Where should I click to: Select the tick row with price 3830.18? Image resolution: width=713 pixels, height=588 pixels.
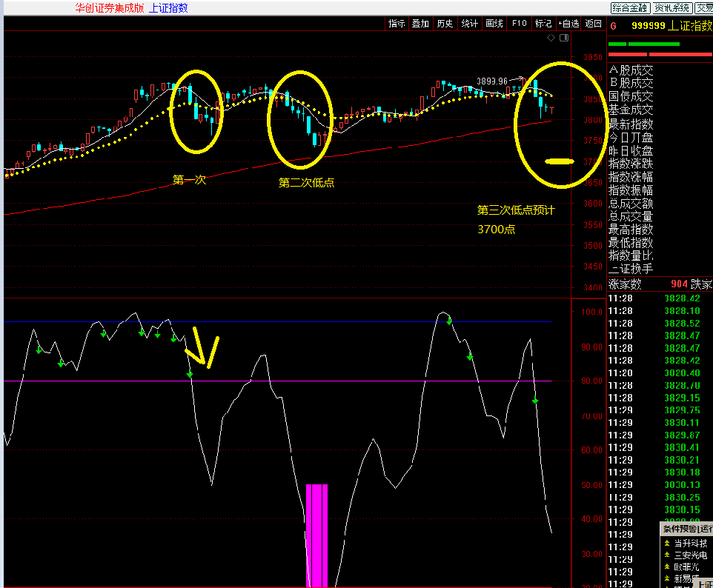pyautogui.click(x=660, y=472)
